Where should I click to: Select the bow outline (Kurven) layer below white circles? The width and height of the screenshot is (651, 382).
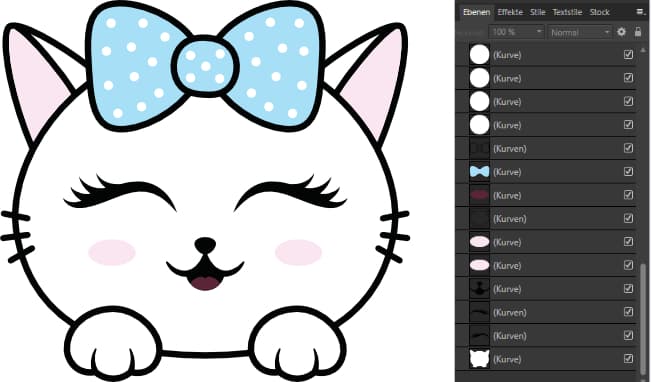546,148
